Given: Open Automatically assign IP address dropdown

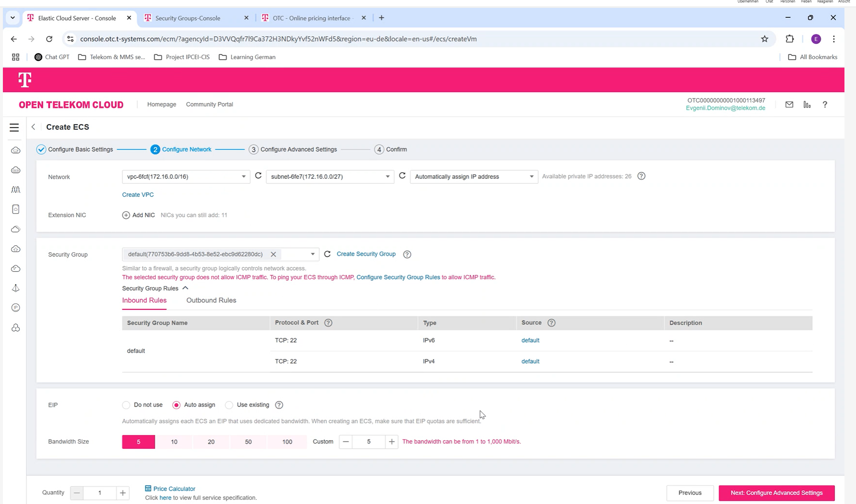Looking at the screenshot, I should [474, 177].
